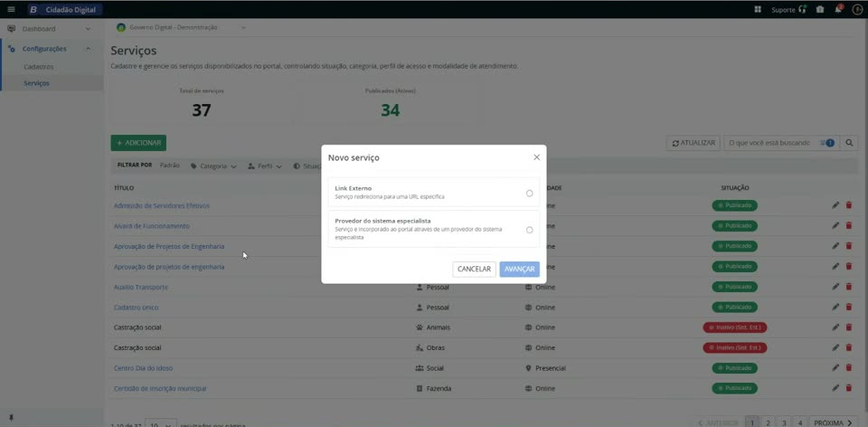Click the gift icon in the top bar
The width and height of the screenshot is (868, 427).
(x=820, y=9)
